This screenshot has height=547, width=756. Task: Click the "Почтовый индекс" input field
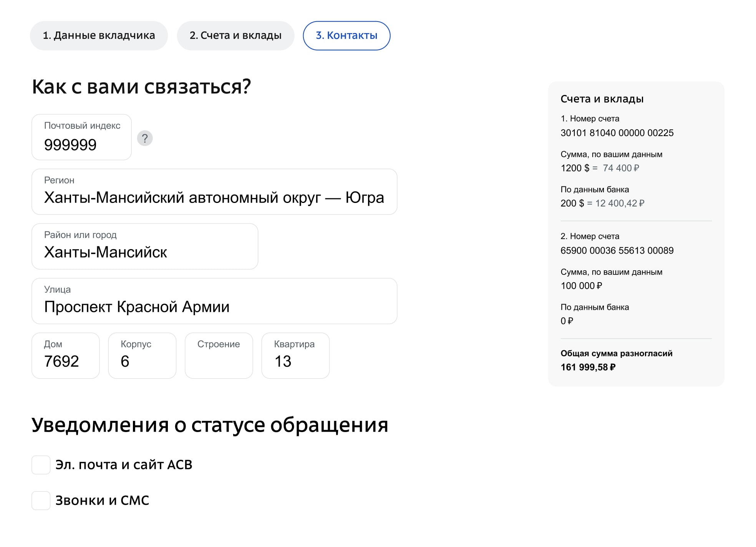tap(81, 137)
